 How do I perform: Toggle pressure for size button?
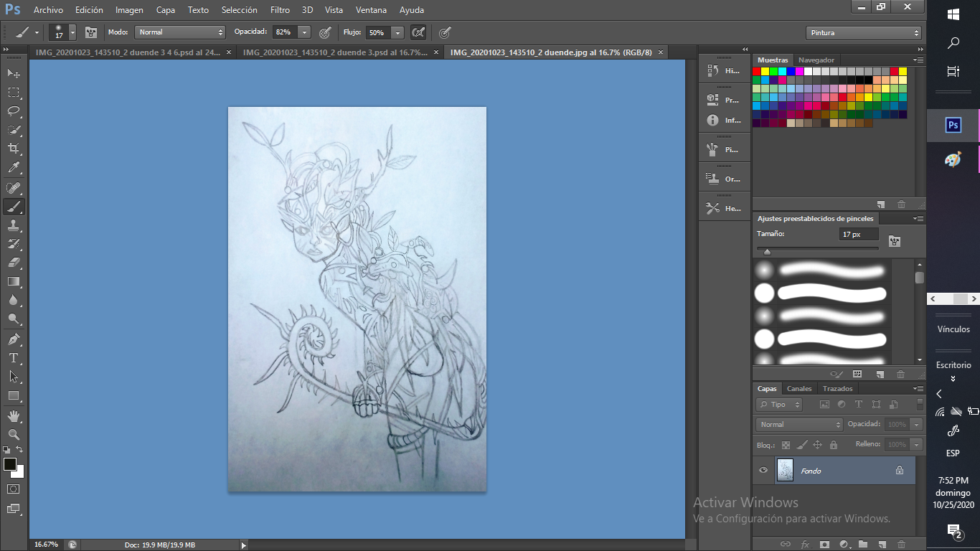445,32
